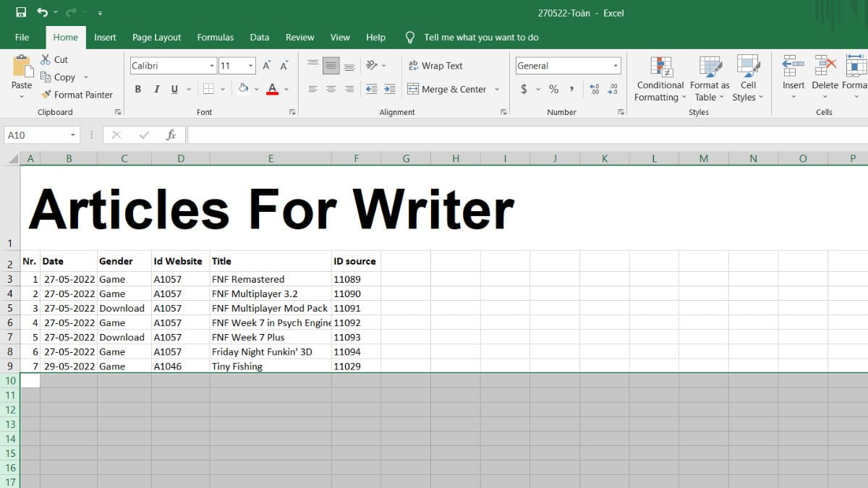This screenshot has width=868, height=488.
Task: Open Conditional Formatting menu
Action: coord(660,80)
